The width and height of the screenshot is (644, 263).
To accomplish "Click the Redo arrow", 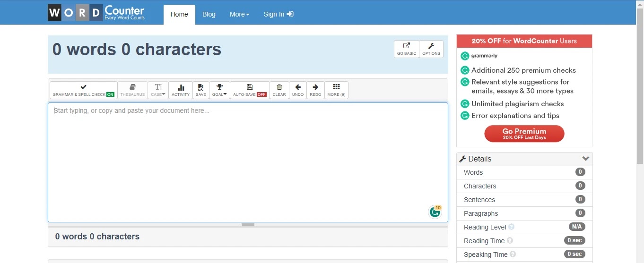I will (315, 90).
